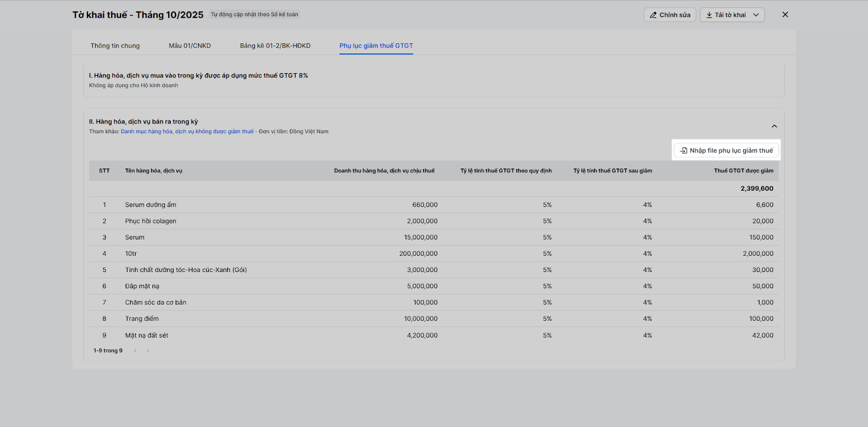Click the Tên hàng hóa, dịch vụ column header
The width and height of the screenshot is (868, 427).
[x=154, y=171]
